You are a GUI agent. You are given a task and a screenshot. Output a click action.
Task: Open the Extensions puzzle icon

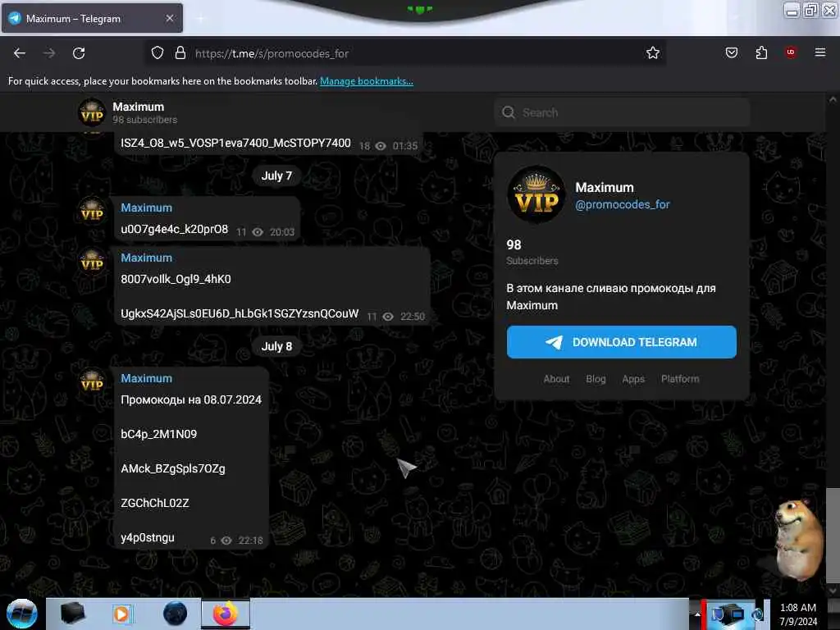[761, 52]
